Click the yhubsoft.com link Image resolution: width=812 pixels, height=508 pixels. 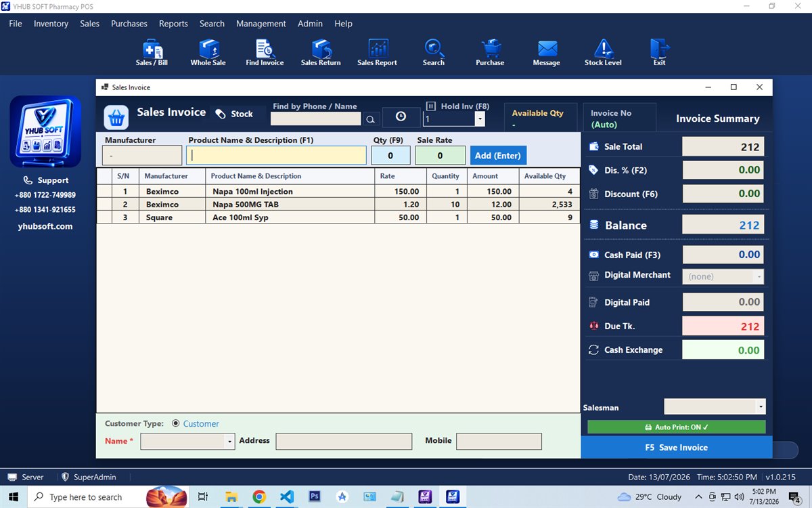point(45,226)
